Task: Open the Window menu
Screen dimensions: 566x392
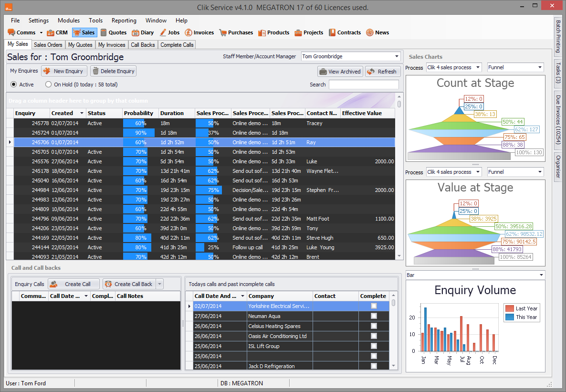Action: click(156, 21)
